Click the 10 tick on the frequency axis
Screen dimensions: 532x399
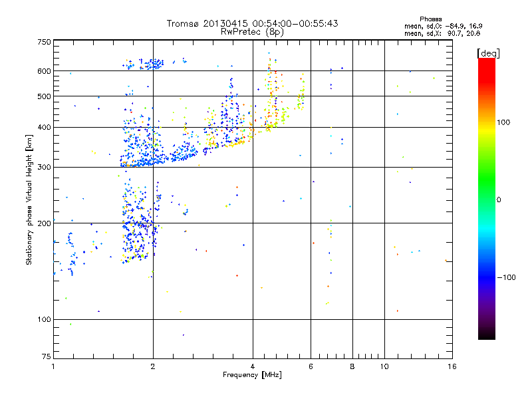[x=384, y=366]
